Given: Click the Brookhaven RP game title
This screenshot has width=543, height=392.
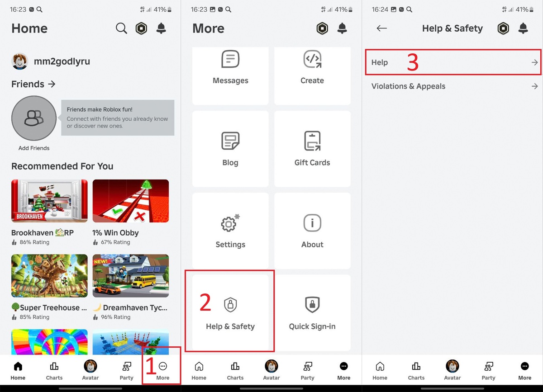Looking at the screenshot, I should click(43, 233).
